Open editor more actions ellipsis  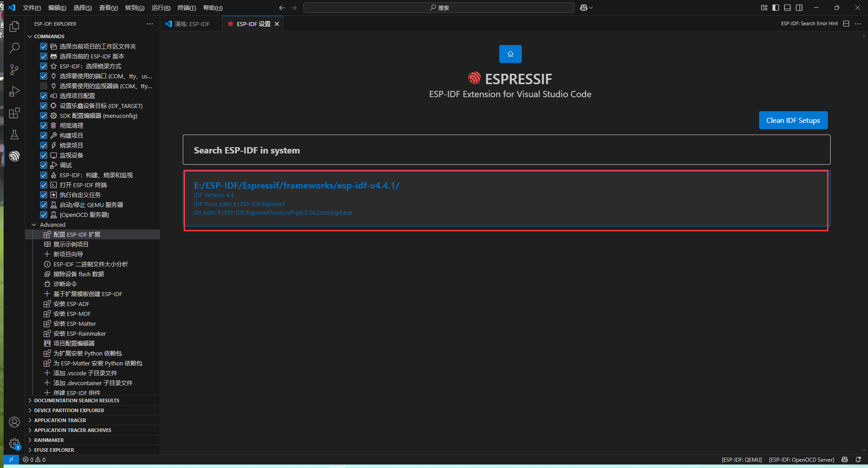(858, 24)
